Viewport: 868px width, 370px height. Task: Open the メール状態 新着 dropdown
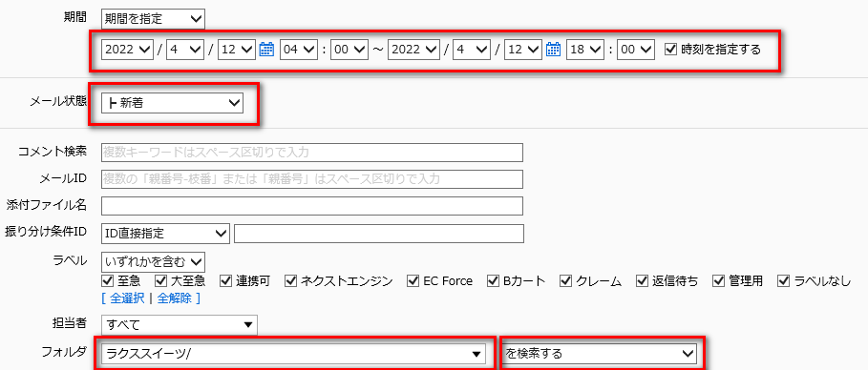(172, 102)
